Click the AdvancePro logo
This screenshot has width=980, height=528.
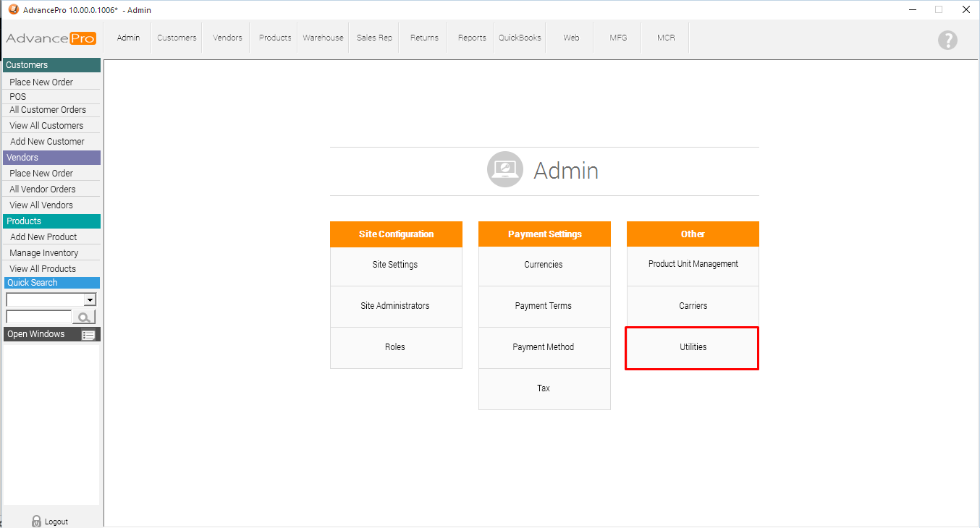click(x=51, y=38)
